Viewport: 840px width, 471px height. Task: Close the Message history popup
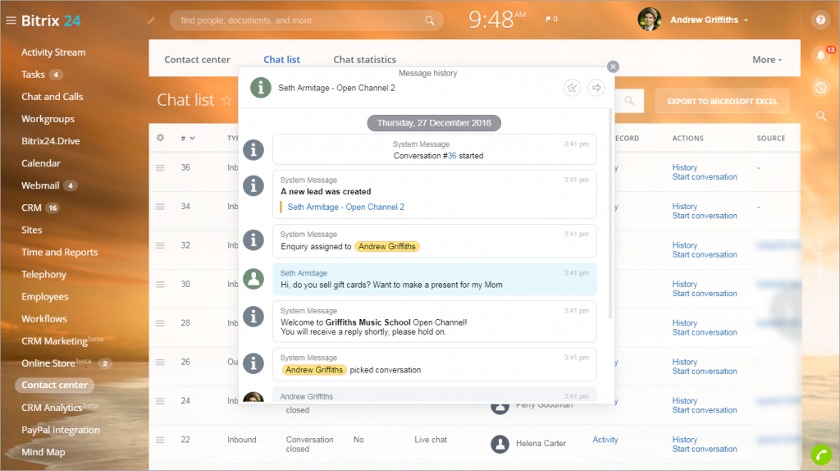(x=613, y=66)
